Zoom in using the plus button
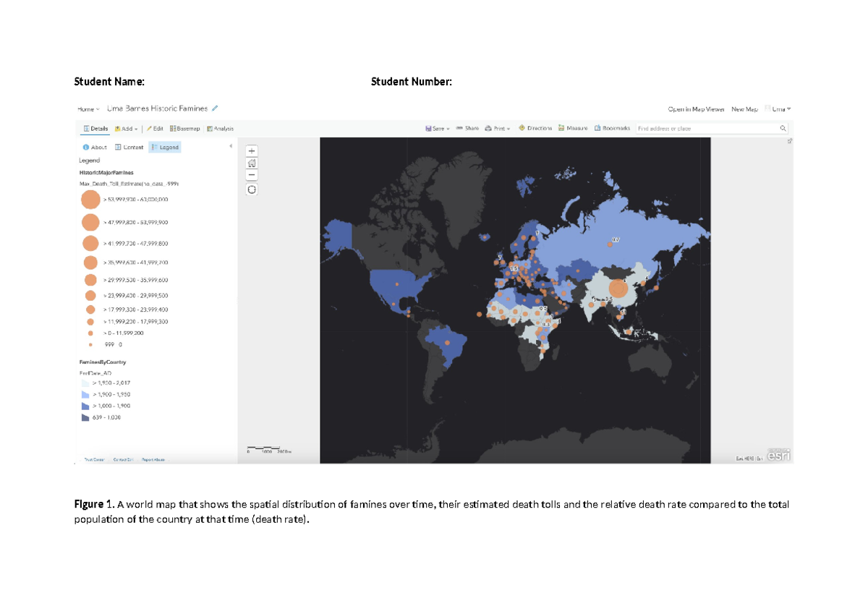This screenshot has width=868, height=614. (251, 150)
